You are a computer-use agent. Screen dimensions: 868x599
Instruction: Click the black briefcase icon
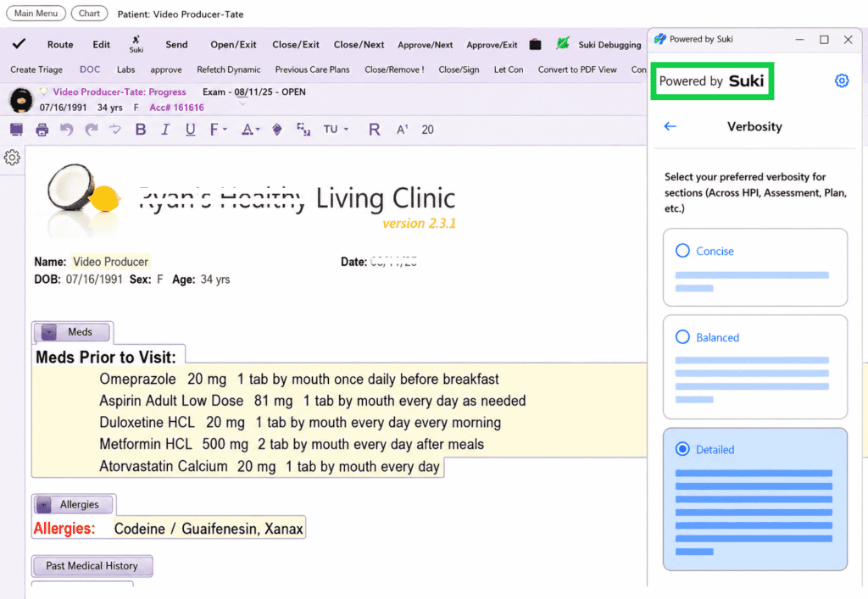pos(535,44)
